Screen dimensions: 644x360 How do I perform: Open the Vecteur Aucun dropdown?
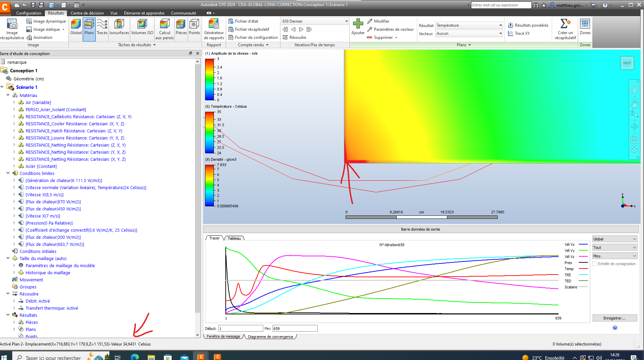[469, 33]
